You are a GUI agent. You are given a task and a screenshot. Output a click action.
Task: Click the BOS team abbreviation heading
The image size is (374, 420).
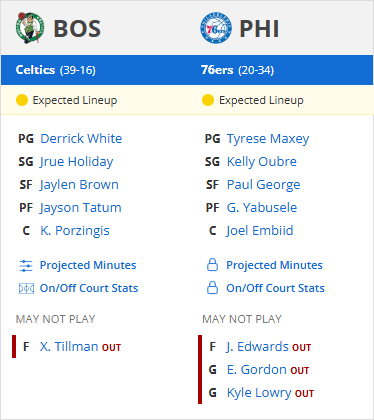click(77, 28)
